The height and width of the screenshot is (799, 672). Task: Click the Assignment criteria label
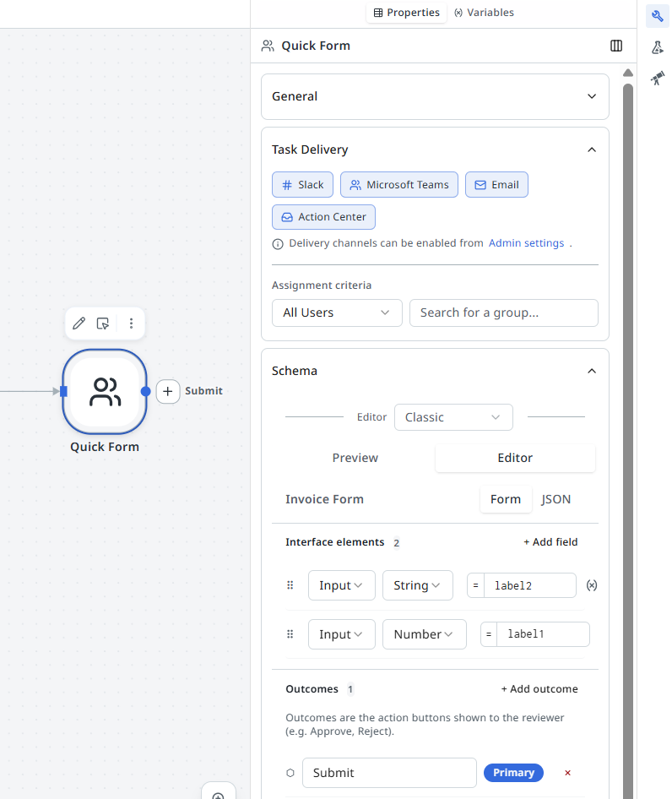click(x=322, y=285)
